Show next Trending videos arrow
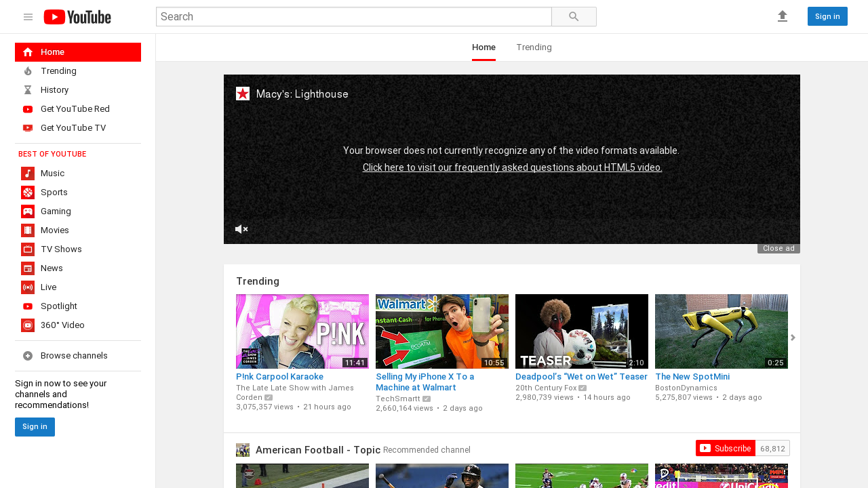This screenshot has height=488, width=868. pyautogui.click(x=793, y=338)
